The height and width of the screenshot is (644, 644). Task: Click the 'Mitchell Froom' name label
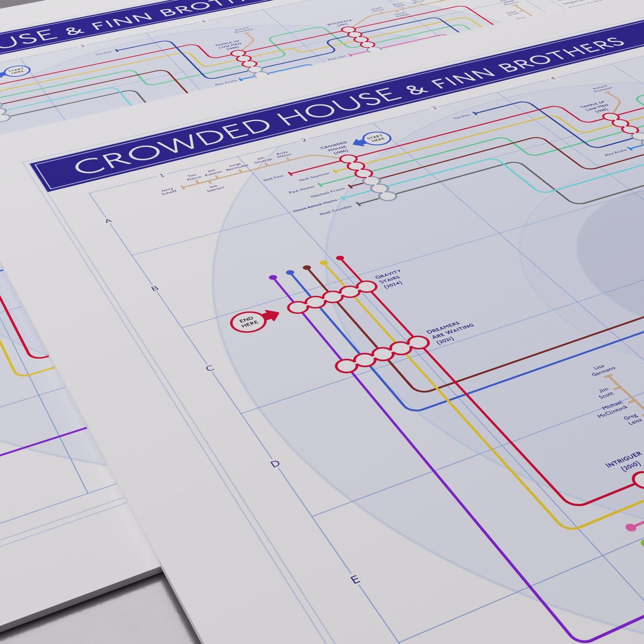tap(328, 192)
